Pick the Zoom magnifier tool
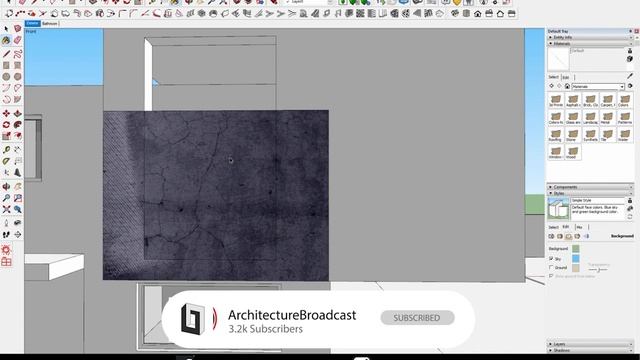Image resolution: width=640 pixels, height=360 pixels. pyautogui.click(x=6, y=198)
